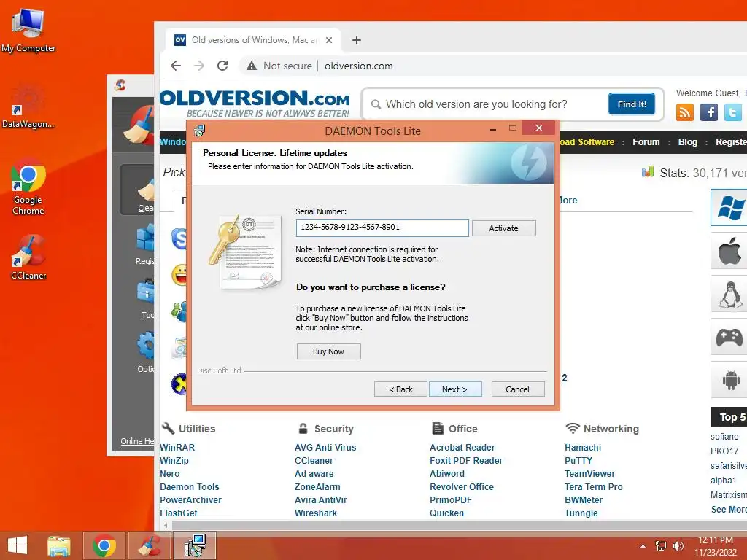Viewport: 747px width, 560px height.
Task: Open the AVG Anti Virus link
Action: point(325,448)
